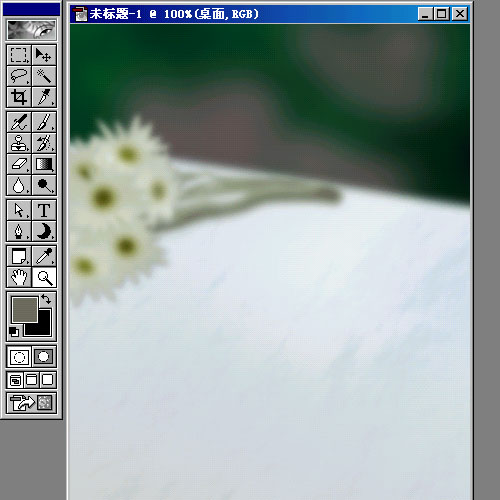
Task: Activate the Crop tool
Action: coord(19,97)
